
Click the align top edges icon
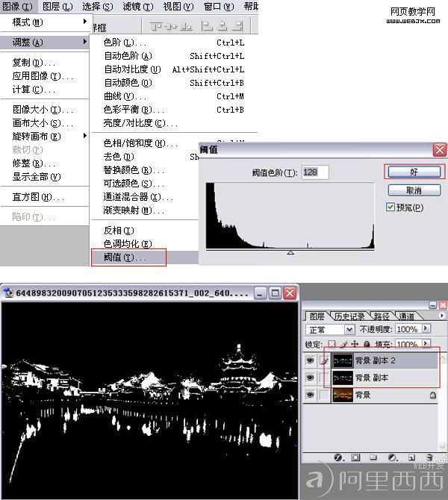coord(156,26)
